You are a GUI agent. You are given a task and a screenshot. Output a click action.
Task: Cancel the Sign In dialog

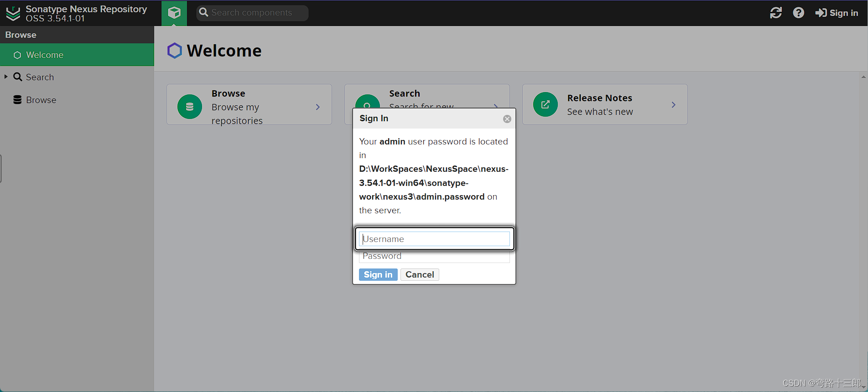coord(420,274)
